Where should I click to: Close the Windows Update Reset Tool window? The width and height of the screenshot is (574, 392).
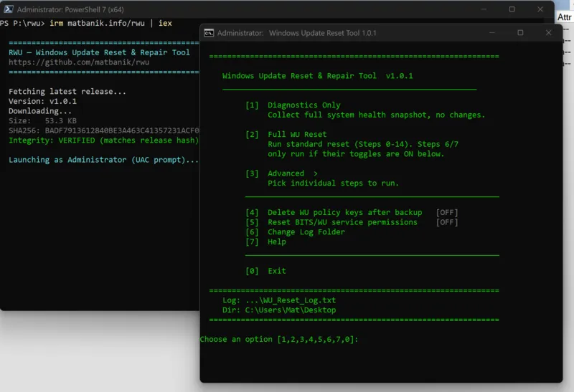click(548, 32)
